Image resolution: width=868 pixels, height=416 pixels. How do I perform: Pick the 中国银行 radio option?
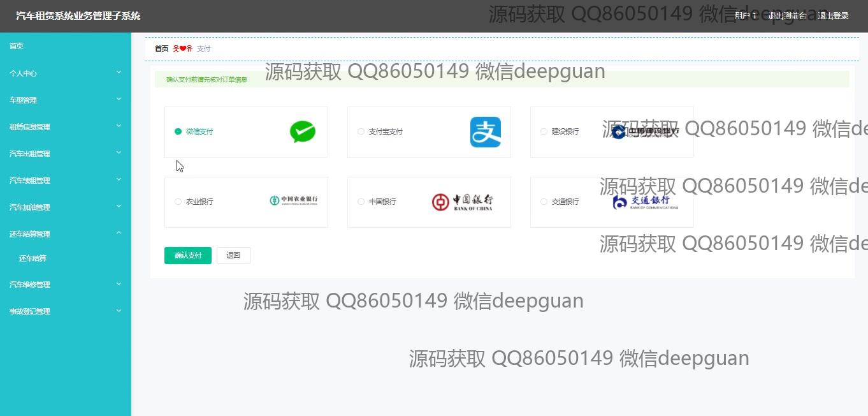click(x=361, y=202)
